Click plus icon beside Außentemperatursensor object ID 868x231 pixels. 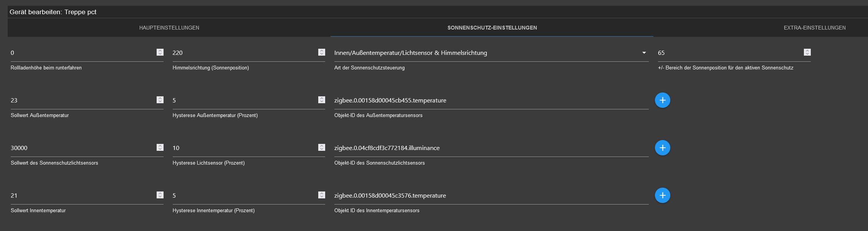pyautogui.click(x=662, y=100)
